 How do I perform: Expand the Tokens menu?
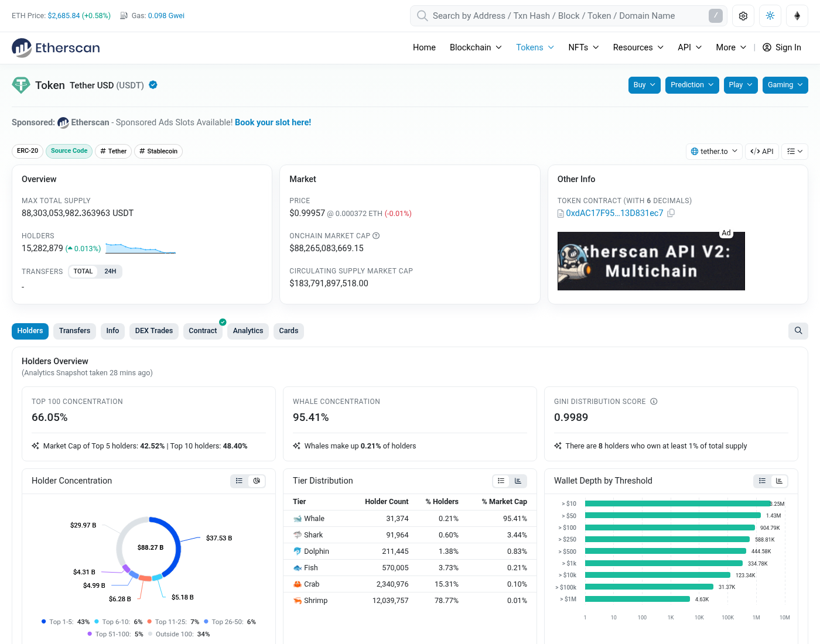[535, 47]
